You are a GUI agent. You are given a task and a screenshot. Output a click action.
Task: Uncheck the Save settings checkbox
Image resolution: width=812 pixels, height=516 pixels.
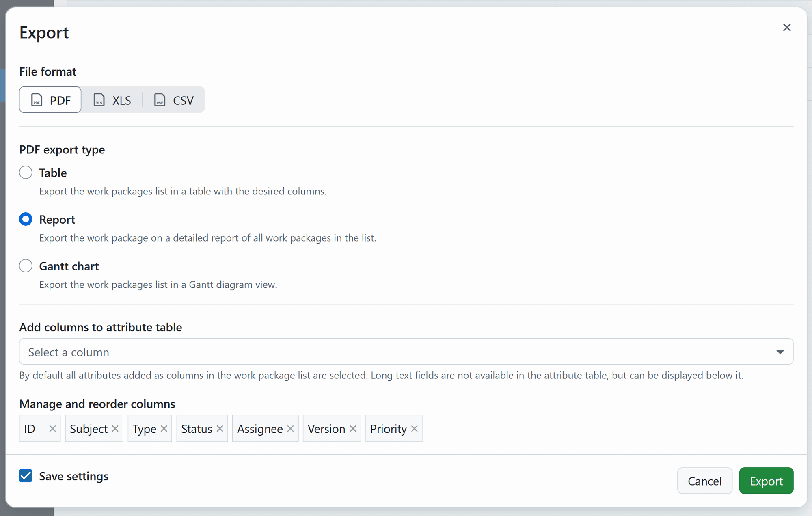26,476
